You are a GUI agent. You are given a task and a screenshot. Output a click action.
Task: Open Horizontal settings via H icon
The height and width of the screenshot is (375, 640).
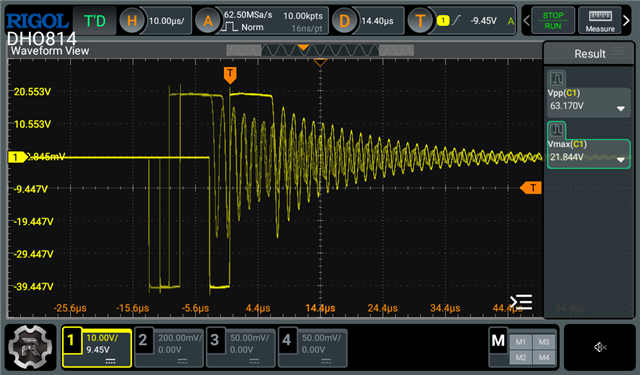(132, 20)
